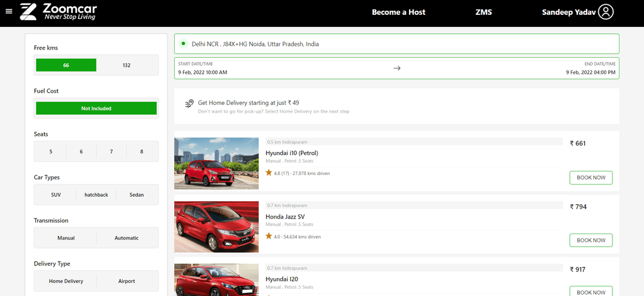The height and width of the screenshot is (296, 644).
Task: Filter by 7 seats
Action: [x=112, y=152]
